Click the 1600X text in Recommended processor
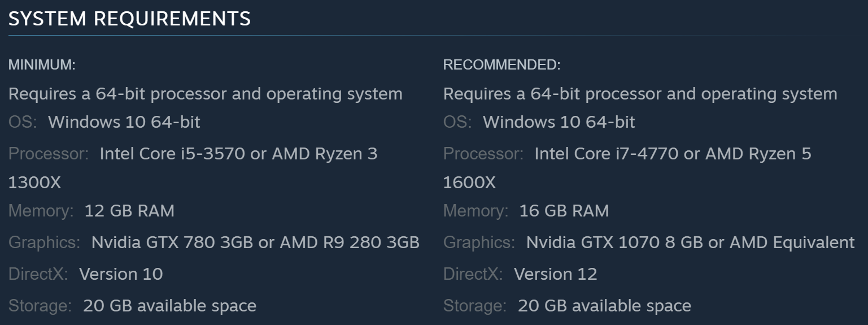This screenshot has width=868, height=325. (469, 183)
